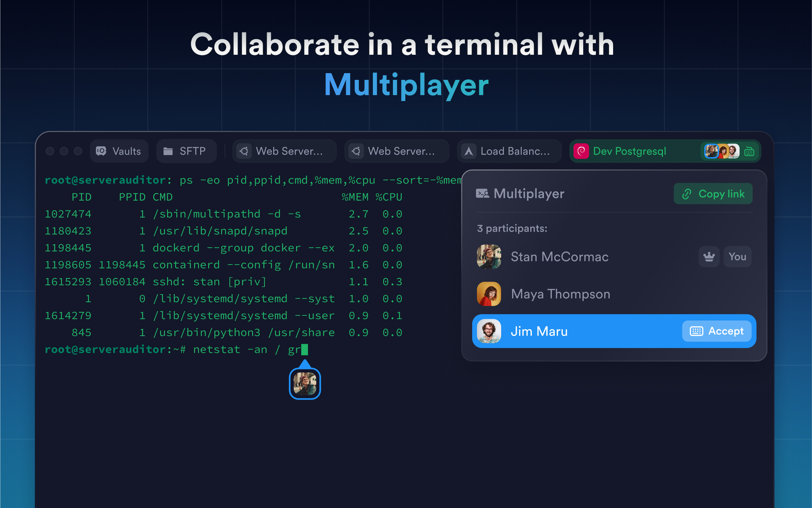Click the systemd --syst process row
Screen dimensions: 812x508
tap(224, 299)
